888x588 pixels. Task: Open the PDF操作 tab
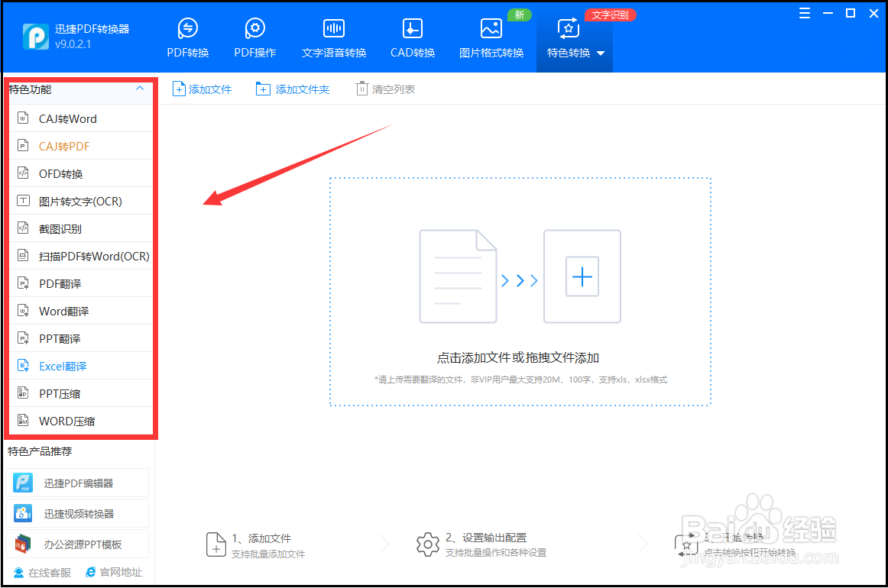[254, 38]
